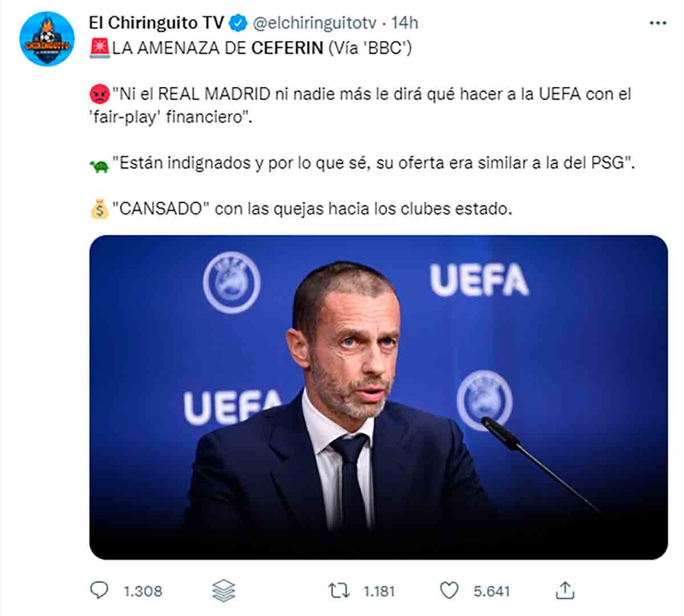The height and width of the screenshot is (616, 684).
Task: Click the money bag emoji
Action: pyautogui.click(x=100, y=209)
